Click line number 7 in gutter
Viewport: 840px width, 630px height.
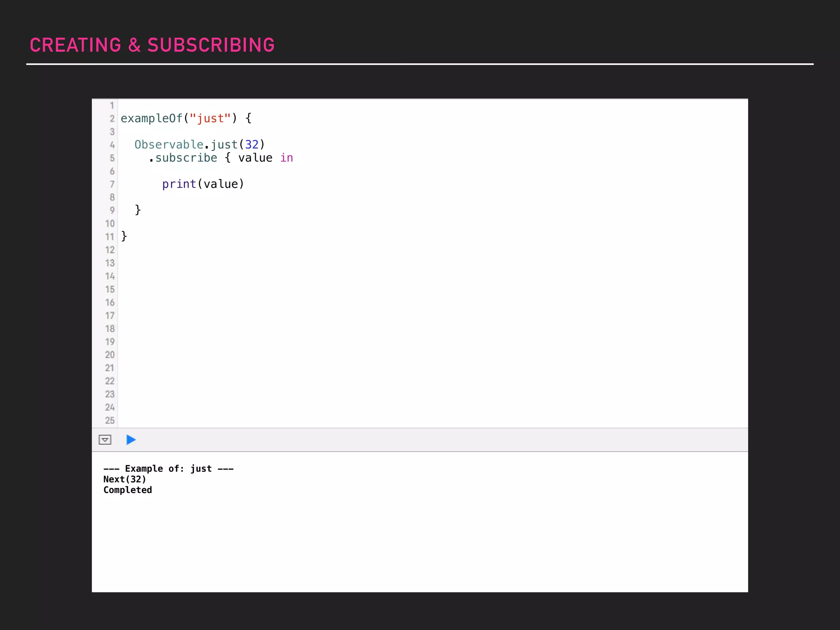[x=112, y=184]
